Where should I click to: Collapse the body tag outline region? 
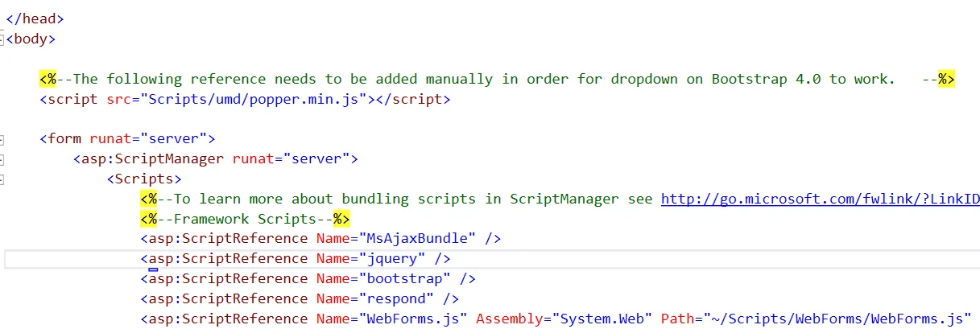(x=2, y=39)
